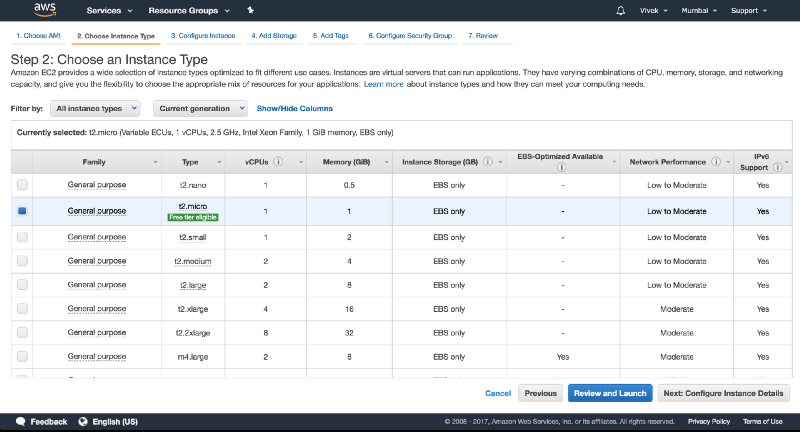Select the 2. Choose Instance Type tab
This screenshot has height=432, width=800.
(x=116, y=36)
